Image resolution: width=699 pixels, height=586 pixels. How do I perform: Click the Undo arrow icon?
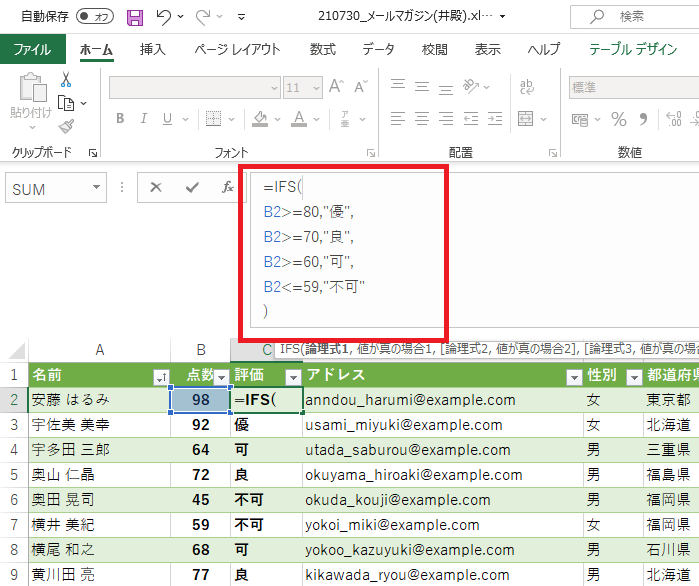coord(164,17)
